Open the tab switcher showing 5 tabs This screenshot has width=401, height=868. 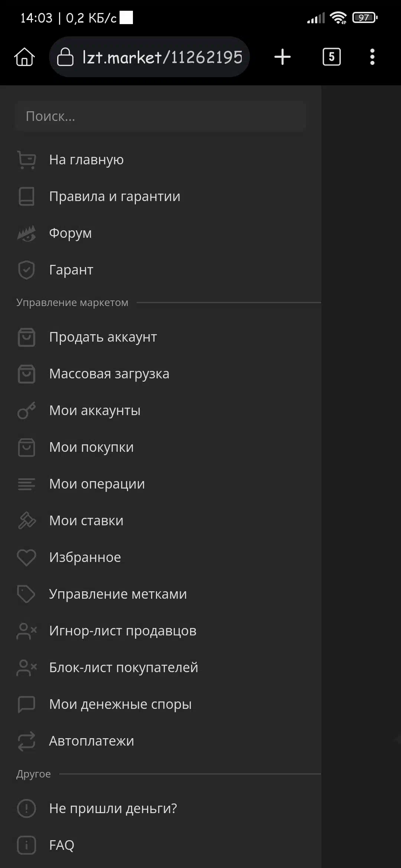[331, 57]
